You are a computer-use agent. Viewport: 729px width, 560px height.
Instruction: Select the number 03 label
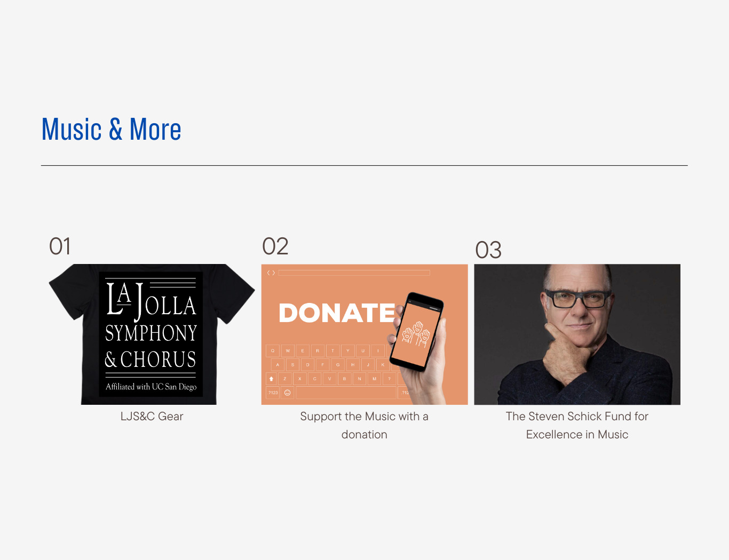(x=488, y=250)
